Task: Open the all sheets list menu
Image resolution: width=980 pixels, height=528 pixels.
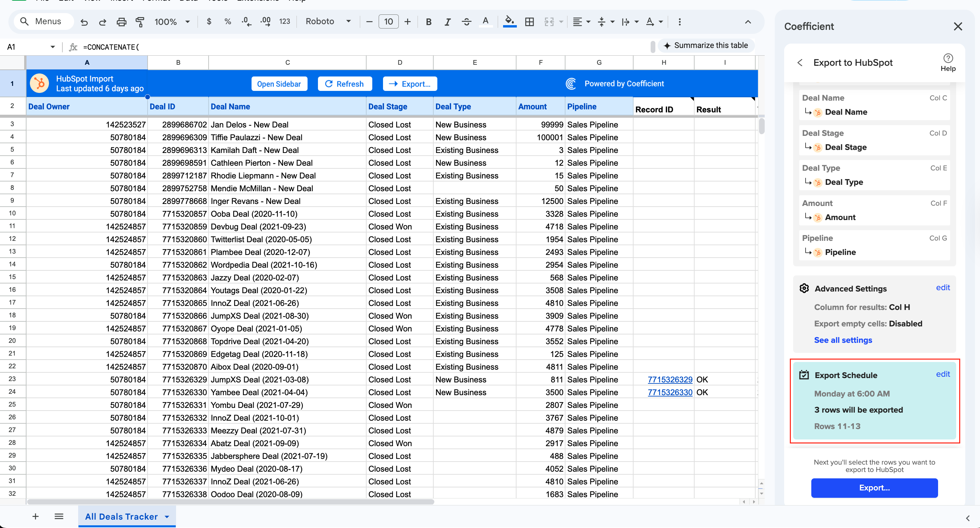Action: tap(59, 516)
